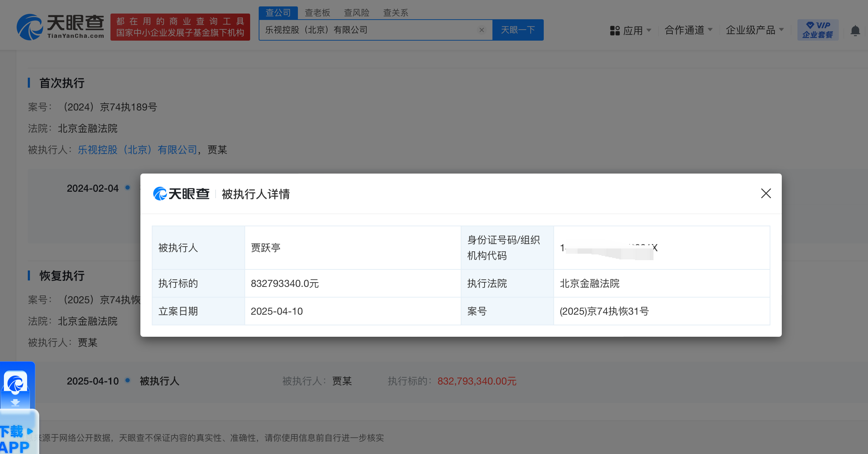Click the red 国家中小企业发展子基金 banner
This screenshot has width=868, height=454.
(180, 27)
